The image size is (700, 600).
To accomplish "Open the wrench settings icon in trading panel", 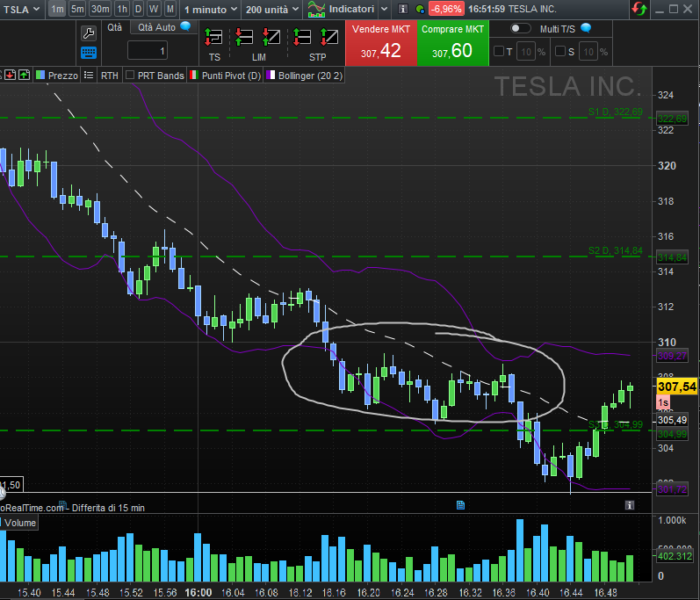I will 89,33.
